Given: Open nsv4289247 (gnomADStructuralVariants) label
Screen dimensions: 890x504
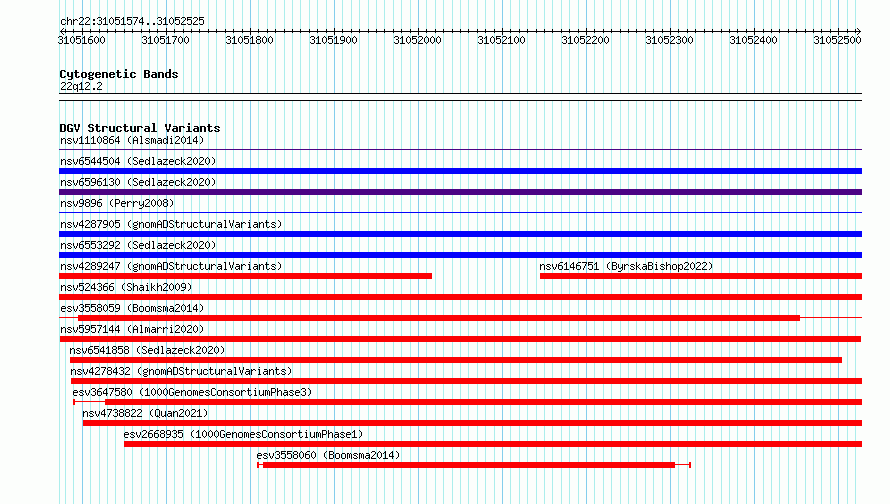Looking at the screenshot, I should tap(171, 266).
